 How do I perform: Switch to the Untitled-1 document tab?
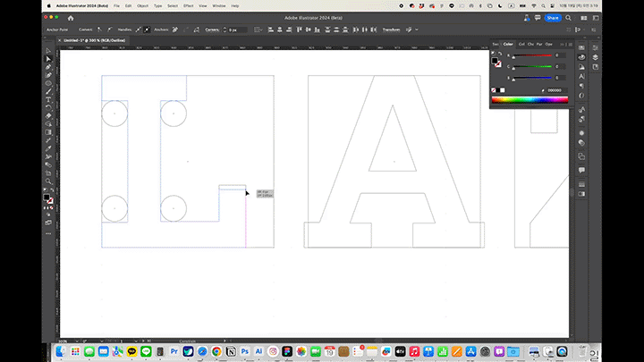coord(94,40)
